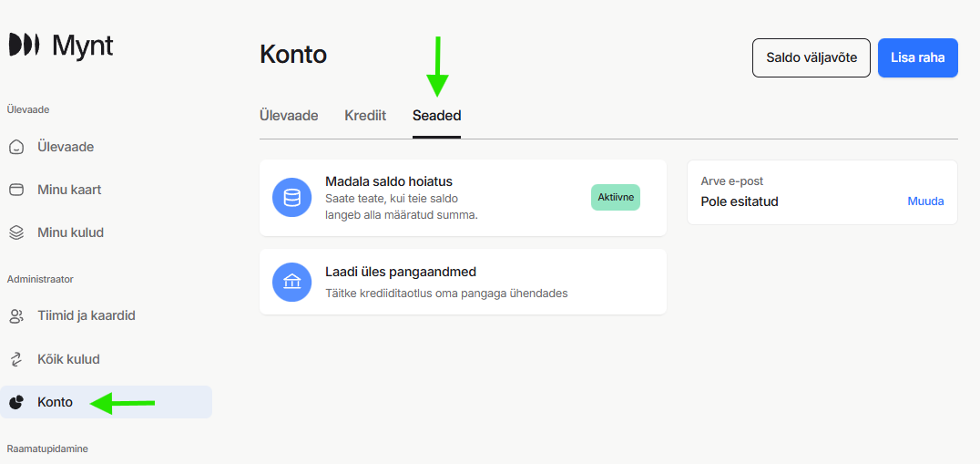The image size is (980, 464).
Task: Open the Laadi üles pangaandmed card
Action: 463,282
